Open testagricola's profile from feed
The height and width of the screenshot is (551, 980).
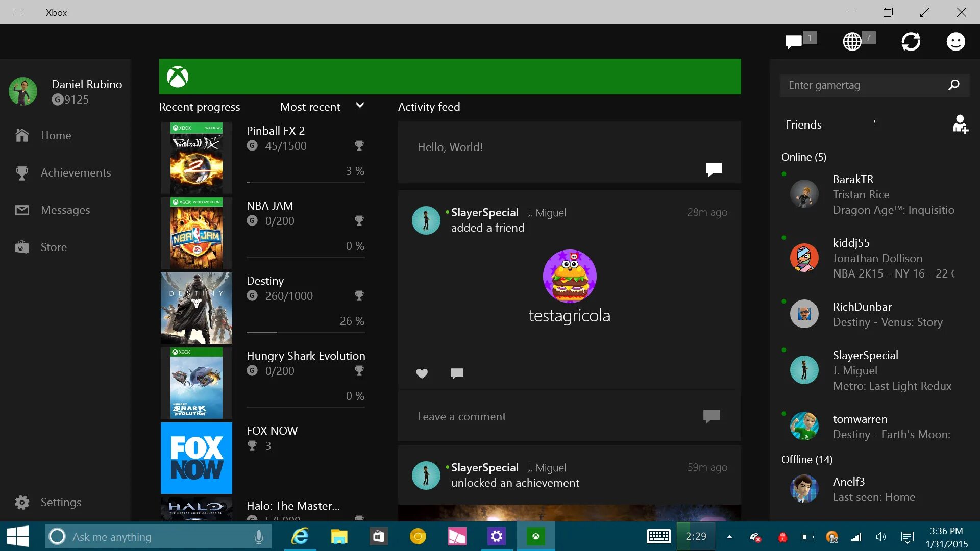(570, 276)
